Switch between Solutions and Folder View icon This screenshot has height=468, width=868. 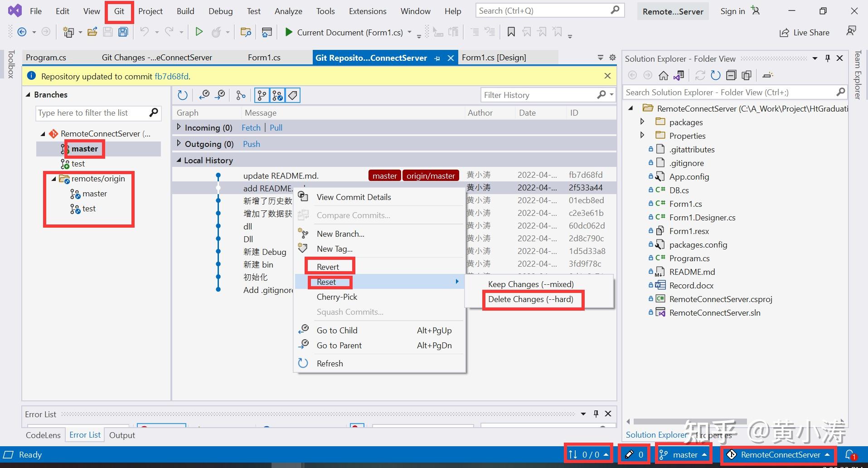tap(679, 75)
